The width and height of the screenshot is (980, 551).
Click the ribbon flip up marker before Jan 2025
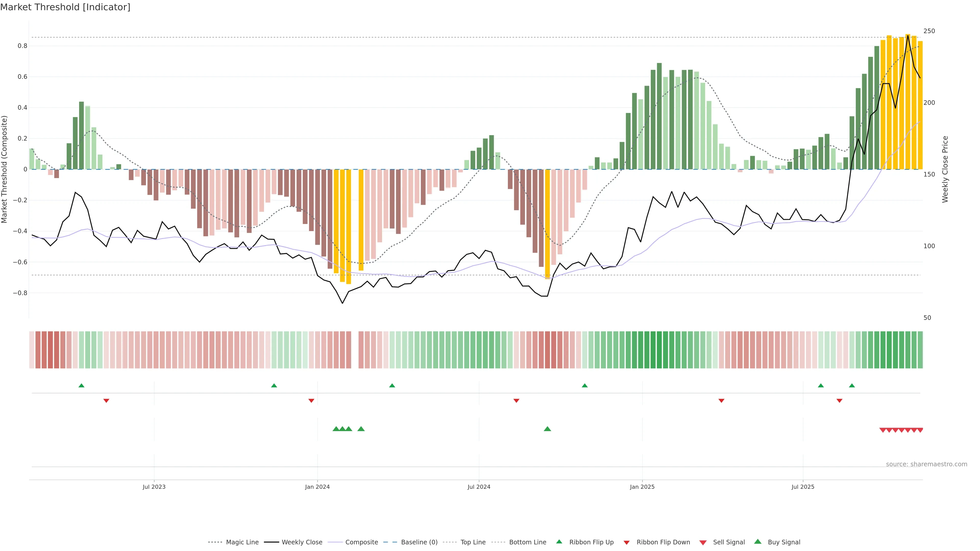tap(585, 386)
